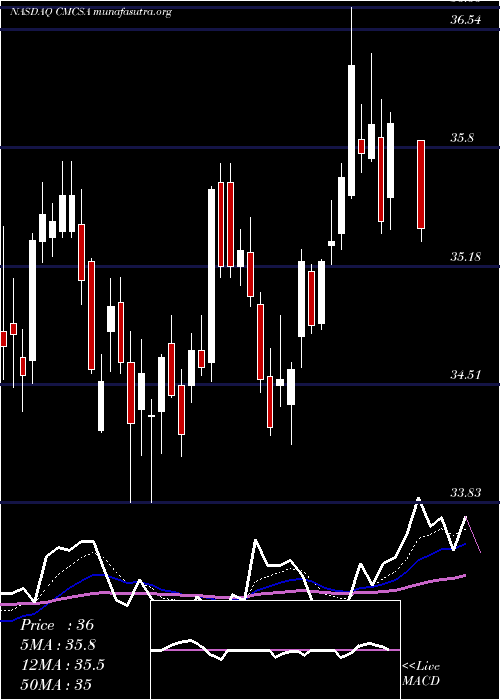Click the Price : 36 legend entry
Image resolution: width=500 pixels, height=700 pixels.
click(x=57, y=625)
